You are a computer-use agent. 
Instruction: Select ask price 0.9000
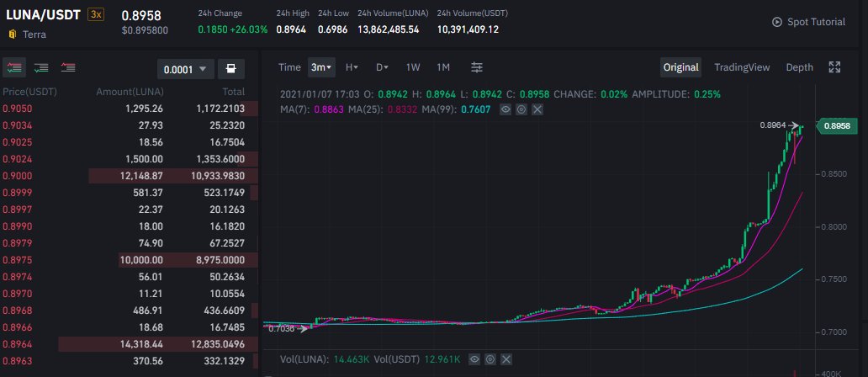point(17,176)
